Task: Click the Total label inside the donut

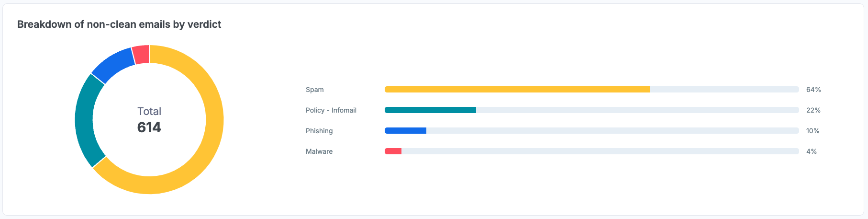Action: click(x=149, y=111)
